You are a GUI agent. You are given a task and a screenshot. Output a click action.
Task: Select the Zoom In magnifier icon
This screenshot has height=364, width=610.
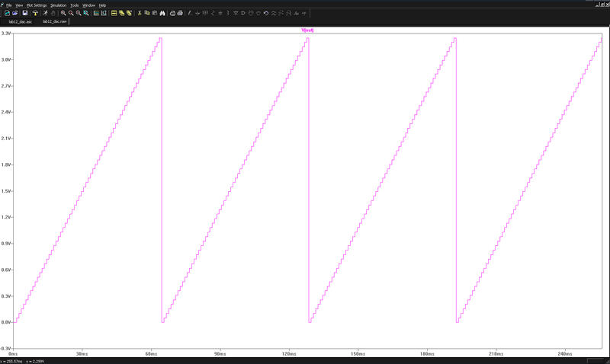63,13
